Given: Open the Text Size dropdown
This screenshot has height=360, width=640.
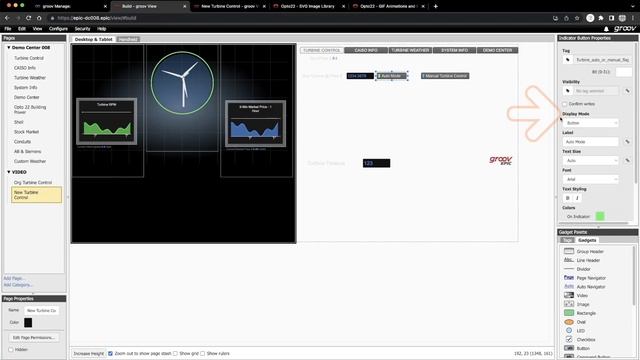Looking at the screenshot, I should (591, 160).
